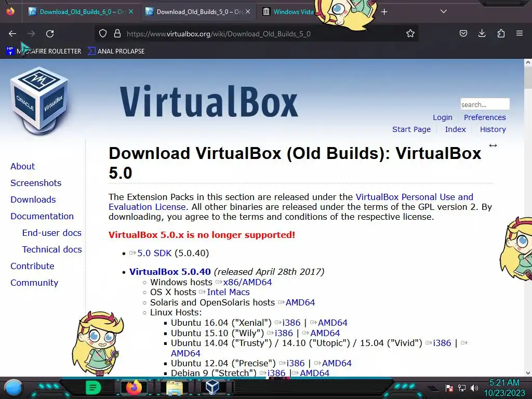
Task: Close the Download_Old_Builds_6_0 tab
Action: [131, 11]
